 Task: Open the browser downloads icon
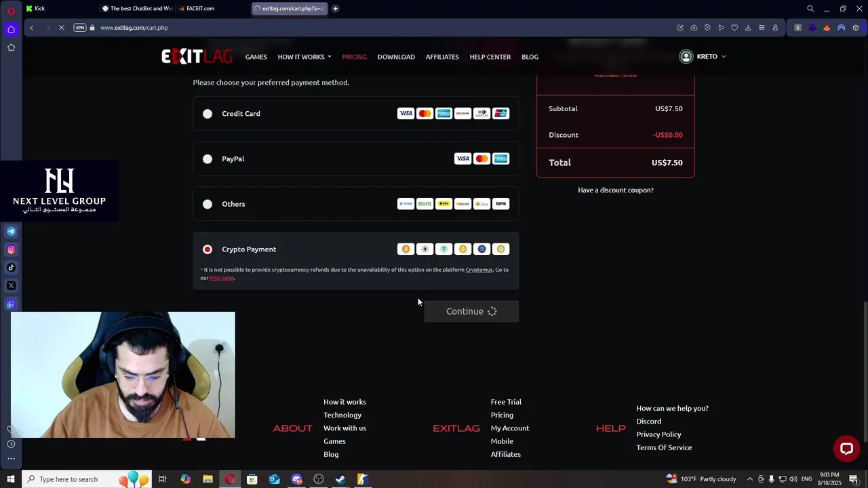click(748, 28)
